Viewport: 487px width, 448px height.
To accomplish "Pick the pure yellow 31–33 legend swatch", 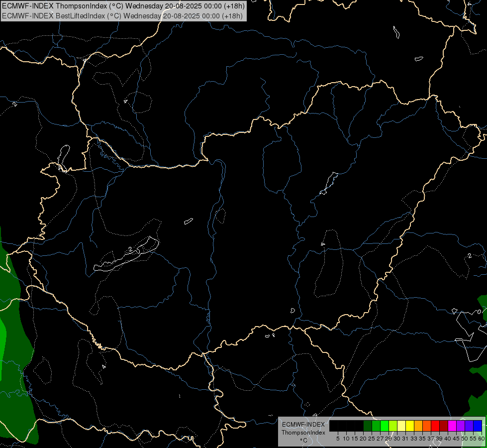I will (x=410, y=426).
